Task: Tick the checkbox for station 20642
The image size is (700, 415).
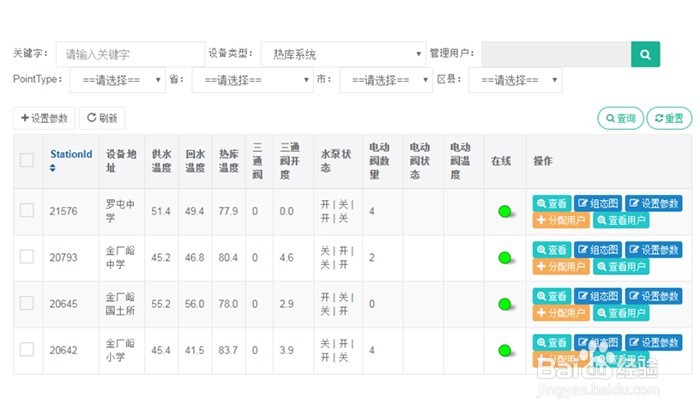Action: pos(27,349)
